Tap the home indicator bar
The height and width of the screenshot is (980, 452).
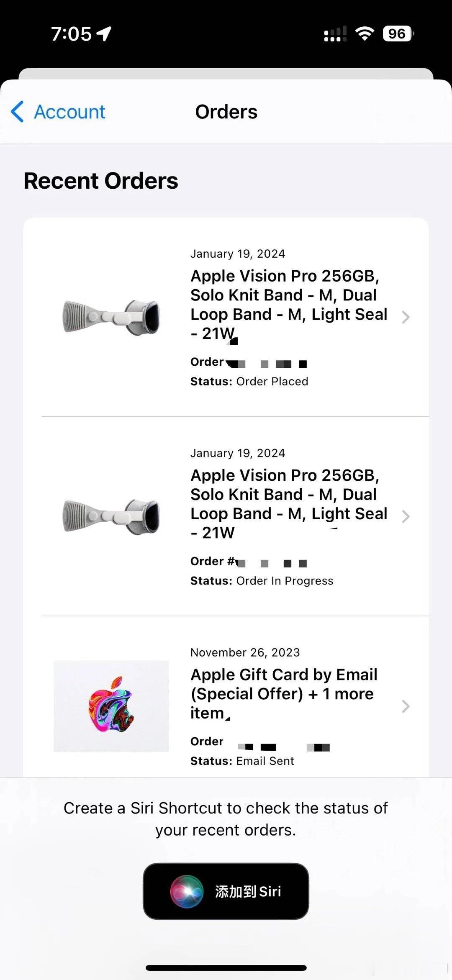tap(226, 968)
